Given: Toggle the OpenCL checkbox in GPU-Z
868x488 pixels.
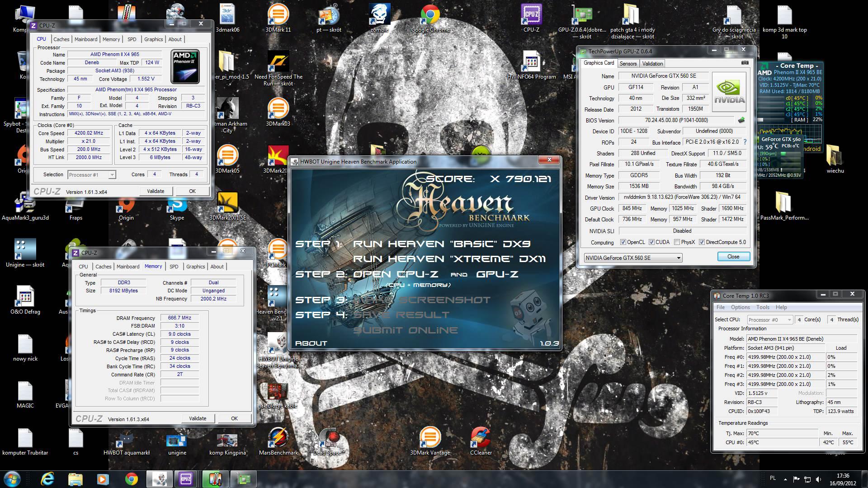Looking at the screenshot, I should point(623,242).
